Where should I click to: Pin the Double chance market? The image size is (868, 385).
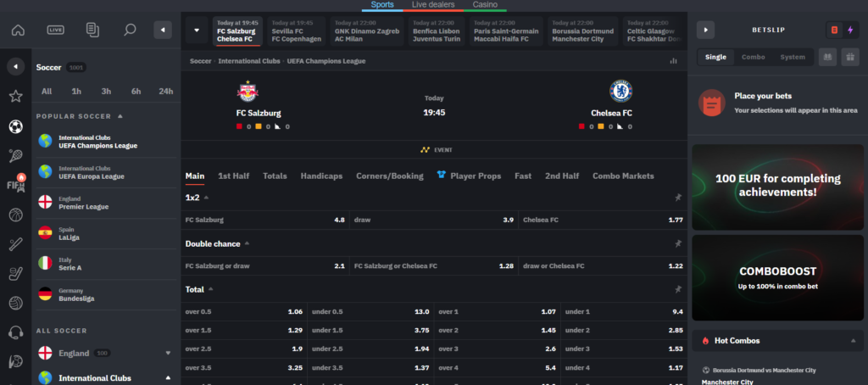pos(678,243)
